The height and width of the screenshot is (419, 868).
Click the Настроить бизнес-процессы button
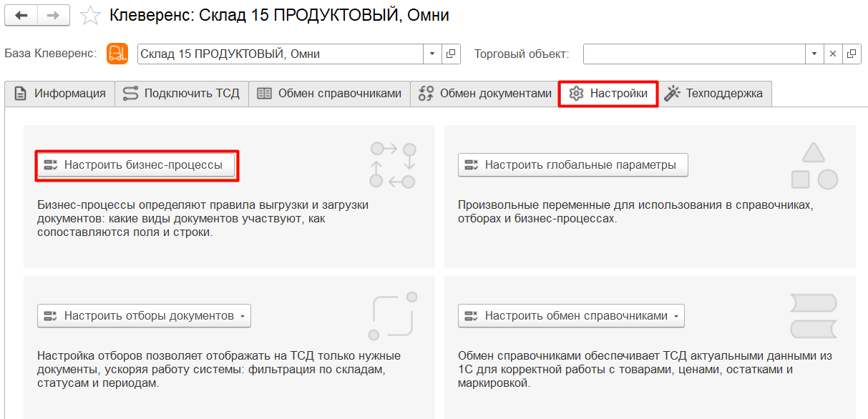click(136, 165)
